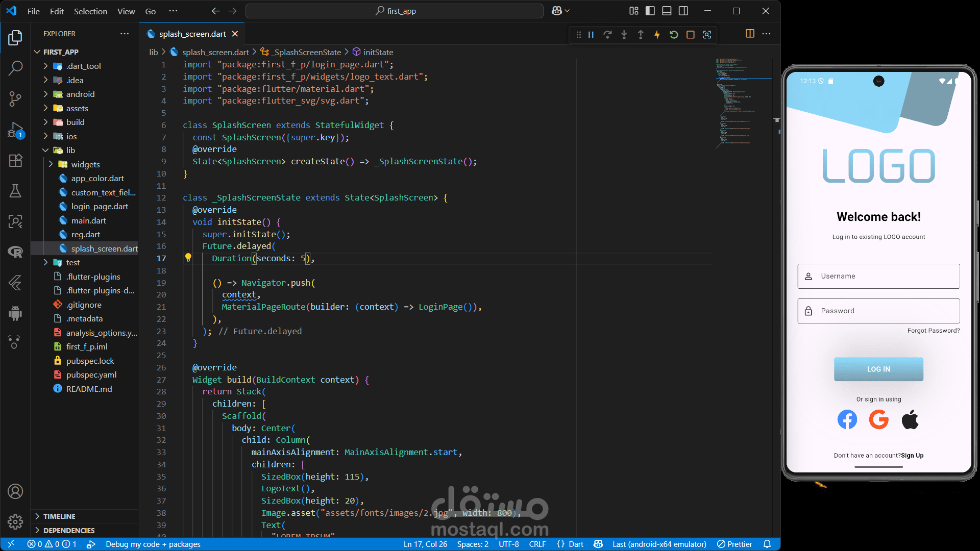The width and height of the screenshot is (980, 551).
Task: Open the Testing flask view
Action: 15,191
